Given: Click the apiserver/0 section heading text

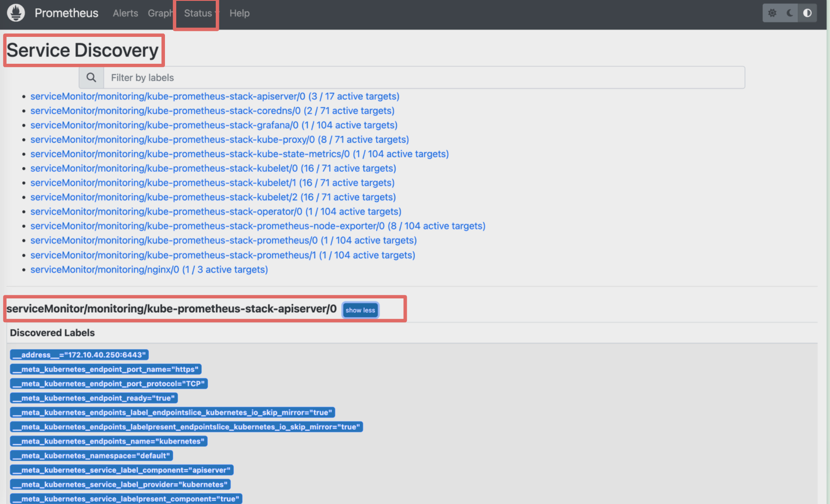Looking at the screenshot, I should pyautogui.click(x=171, y=309).
